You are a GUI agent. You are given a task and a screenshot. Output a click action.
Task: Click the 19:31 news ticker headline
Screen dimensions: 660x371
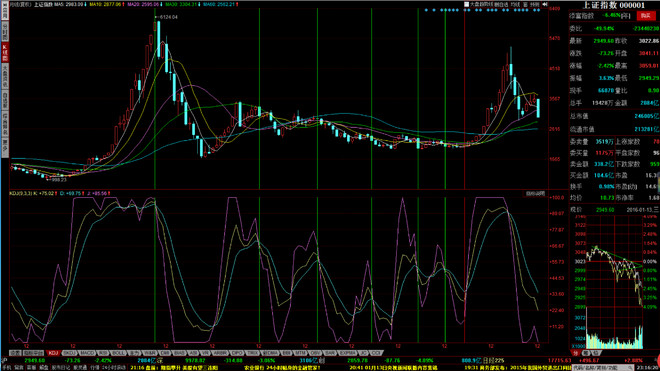(517, 368)
